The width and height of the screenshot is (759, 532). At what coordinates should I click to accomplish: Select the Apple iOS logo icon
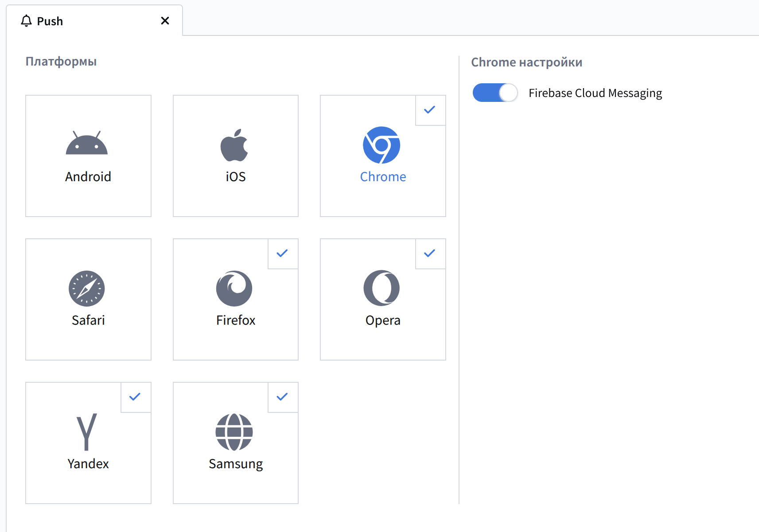(x=234, y=145)
